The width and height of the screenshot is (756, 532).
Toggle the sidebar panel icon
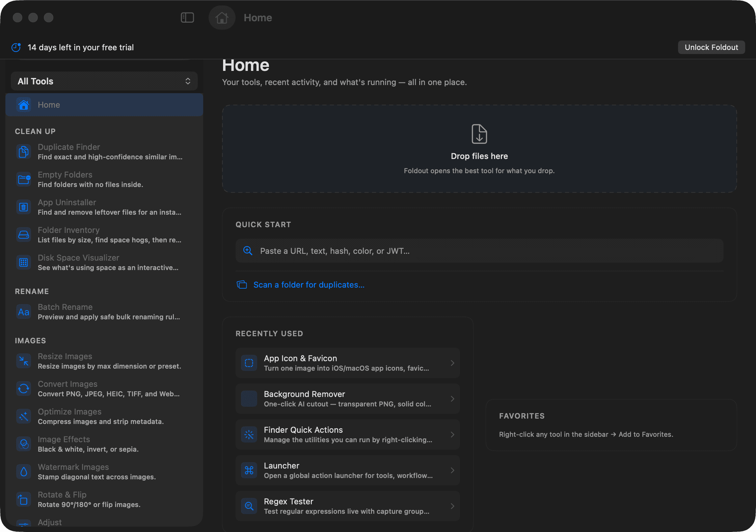tap(187, 18)
